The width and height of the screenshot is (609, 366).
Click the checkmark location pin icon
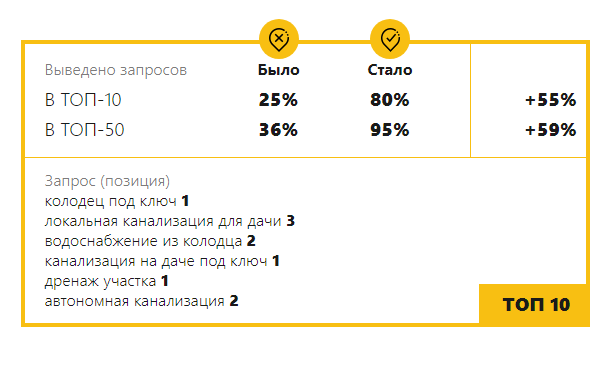click(x=390, y=39)
